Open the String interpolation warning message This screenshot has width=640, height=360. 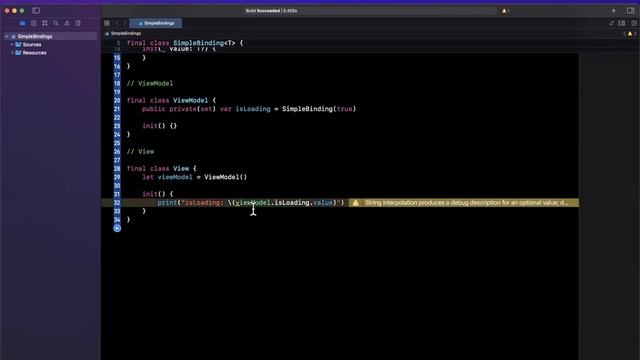click(x=466, y=203)
